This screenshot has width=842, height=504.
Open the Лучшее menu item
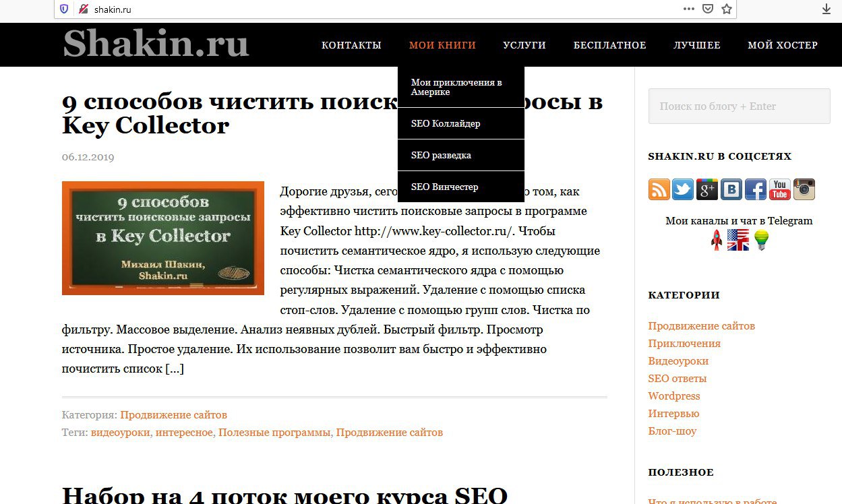[x=697, y=45]
